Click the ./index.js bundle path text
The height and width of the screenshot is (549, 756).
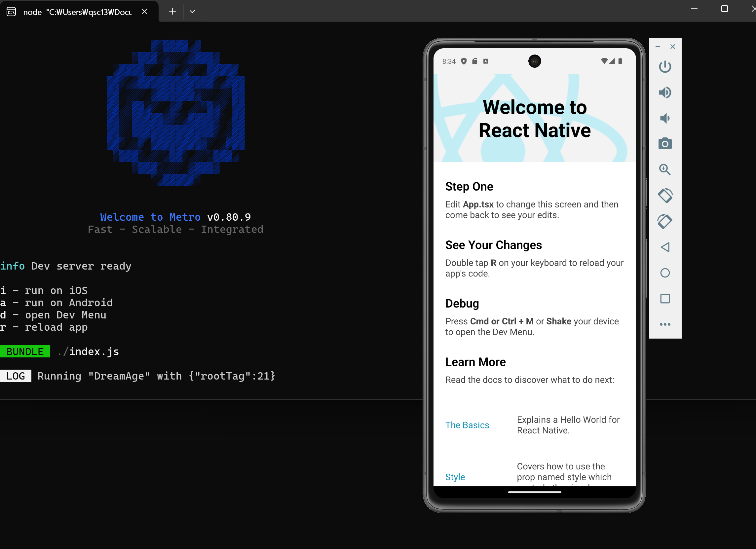(x=88, y=351)
